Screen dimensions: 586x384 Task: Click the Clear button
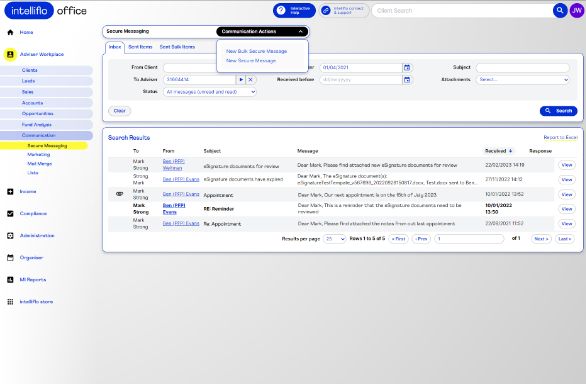120,111
